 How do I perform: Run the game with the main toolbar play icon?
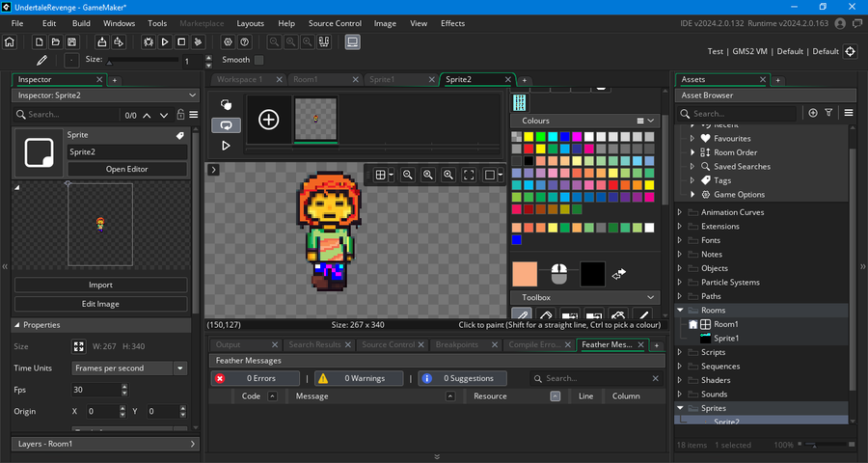point(165,42)
